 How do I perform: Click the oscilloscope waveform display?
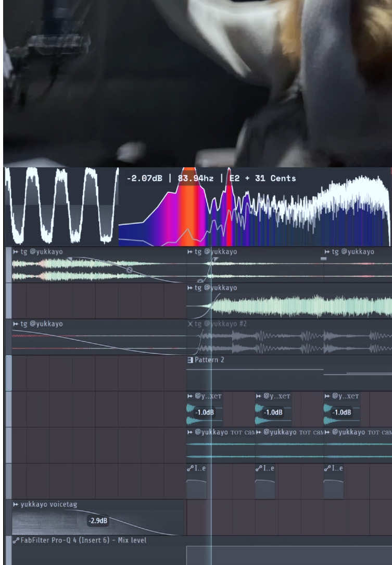(x=61, y=206)
